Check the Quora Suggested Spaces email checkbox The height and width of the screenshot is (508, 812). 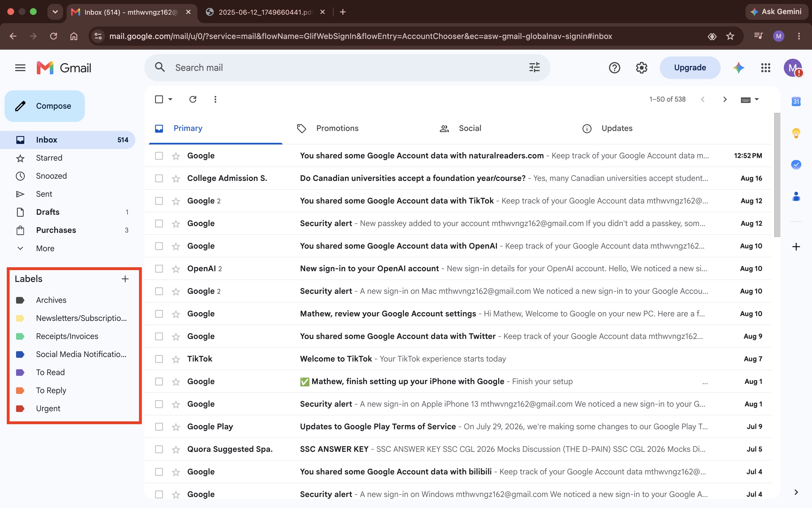159,449
